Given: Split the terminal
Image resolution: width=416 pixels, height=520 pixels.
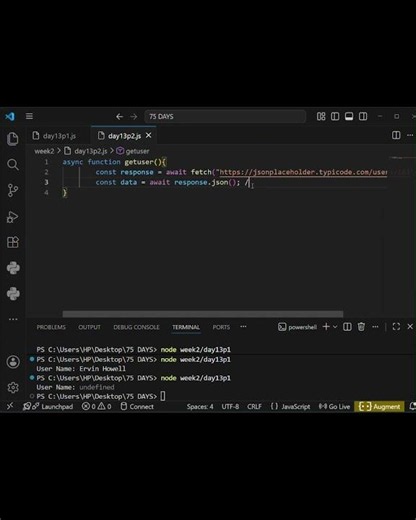Looking at the screenshot, I should [x=347, y=327].
